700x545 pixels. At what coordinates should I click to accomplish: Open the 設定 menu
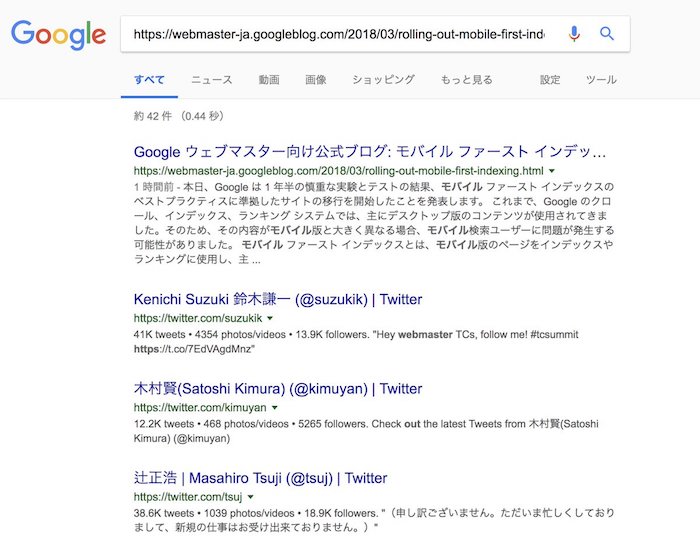550,80
